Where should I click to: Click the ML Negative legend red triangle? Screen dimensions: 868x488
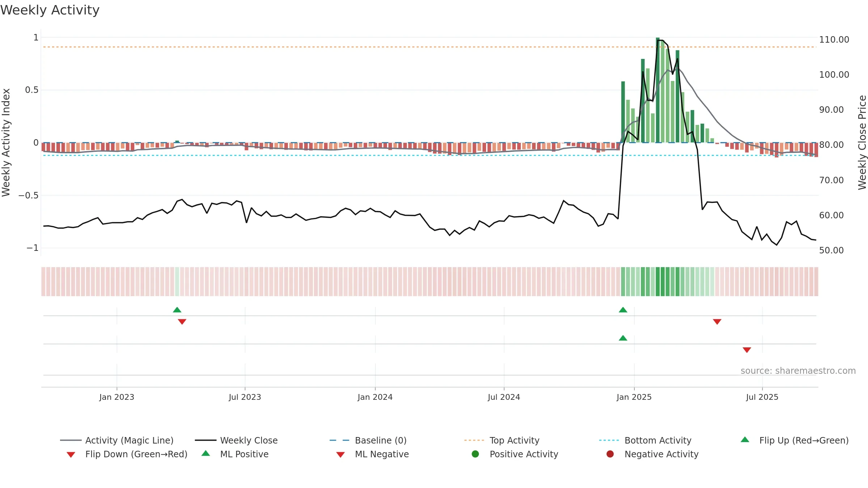point(341,455)
